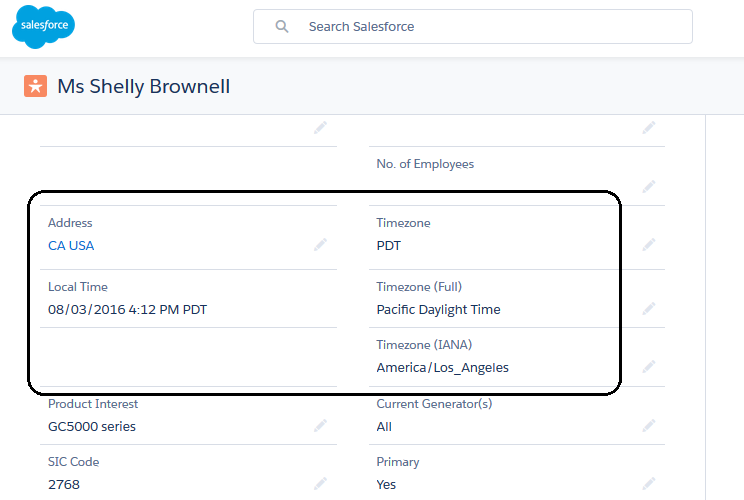The width and height of the screenshot is (744, 500).
Task: Edit the Product Interest pencil icon
Action: (x=320, y=426)
